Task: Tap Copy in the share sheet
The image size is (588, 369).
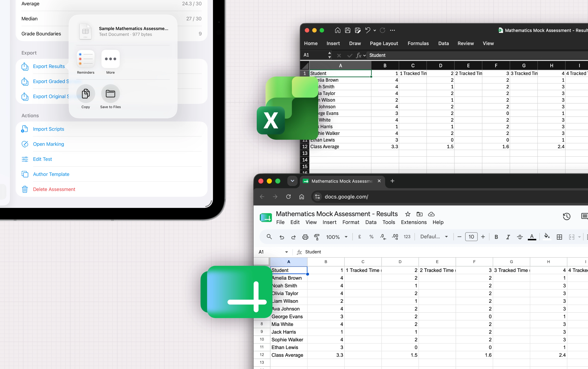Action: coord(85,93)
